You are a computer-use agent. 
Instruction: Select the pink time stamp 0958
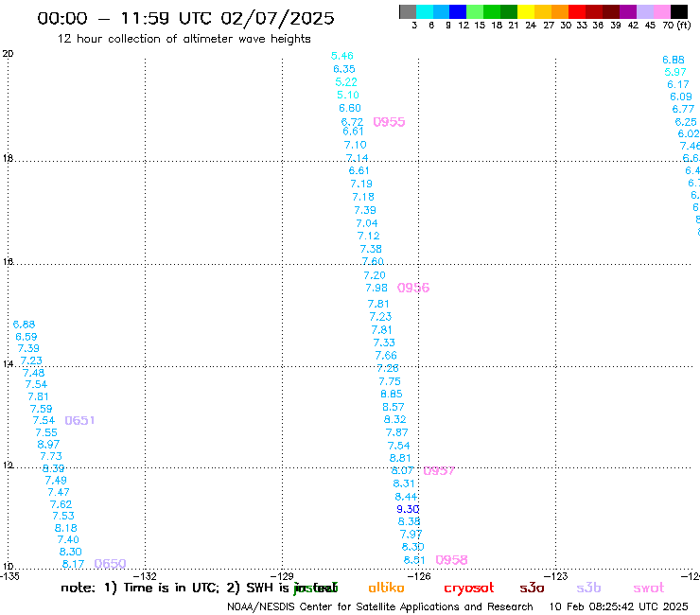click(451, 560)
